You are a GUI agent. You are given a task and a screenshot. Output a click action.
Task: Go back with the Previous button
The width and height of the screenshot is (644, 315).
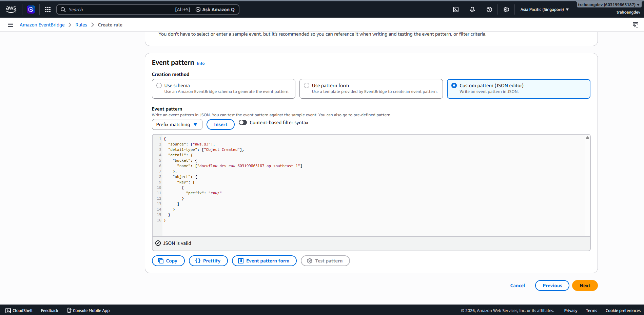[552, 286]
